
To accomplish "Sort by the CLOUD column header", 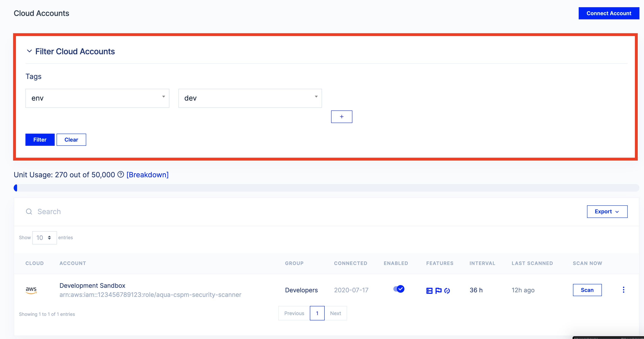I will [35, 263].
